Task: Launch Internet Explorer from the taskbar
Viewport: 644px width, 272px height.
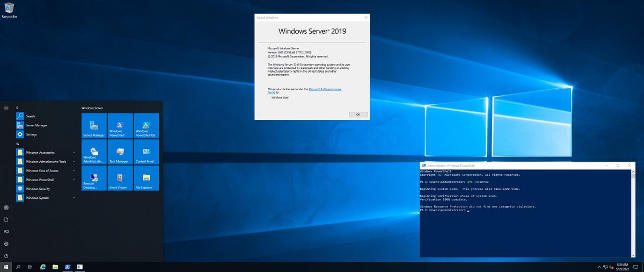Action: pos(43,267)
